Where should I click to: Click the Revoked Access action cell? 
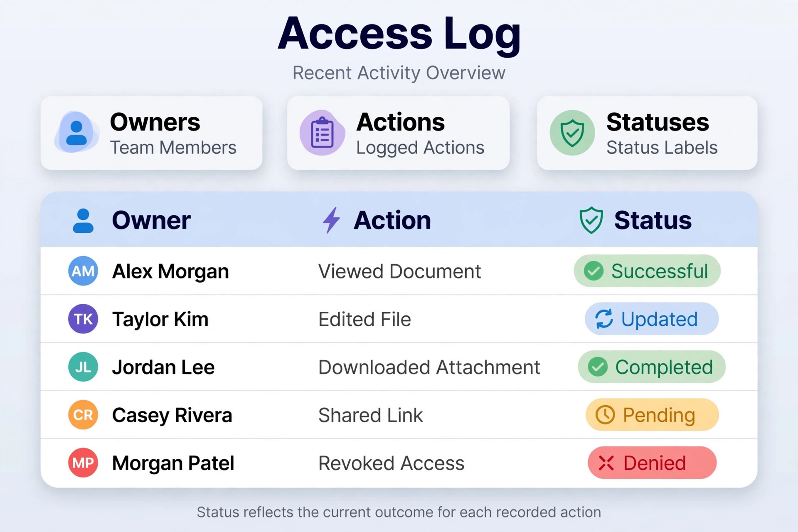[x=391, y=463]
